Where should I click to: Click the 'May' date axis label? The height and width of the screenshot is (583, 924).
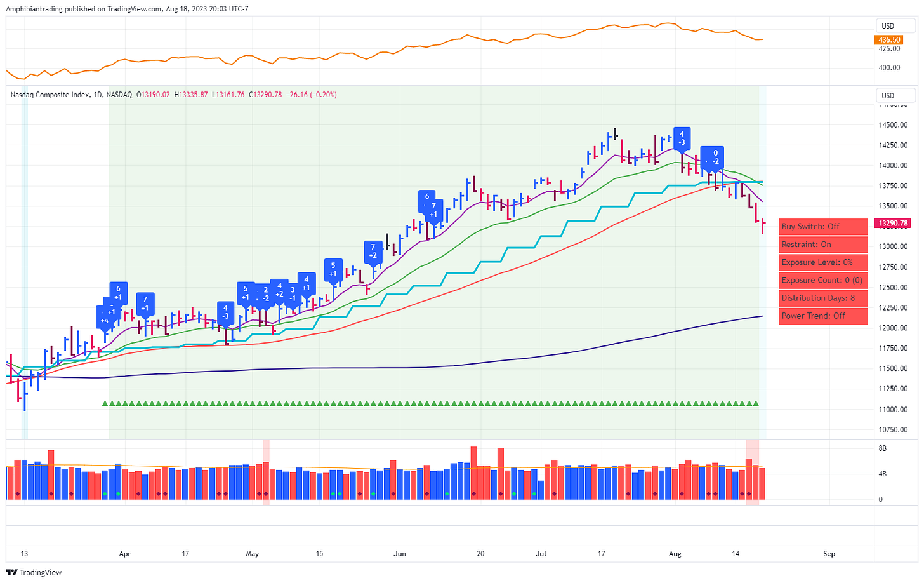tap(253, 554)
